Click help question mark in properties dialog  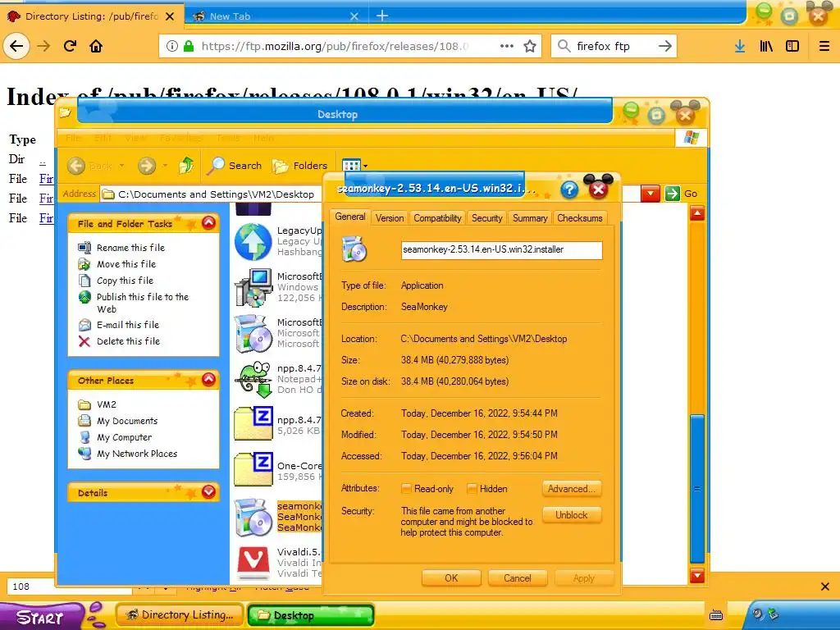pos(569,189)
